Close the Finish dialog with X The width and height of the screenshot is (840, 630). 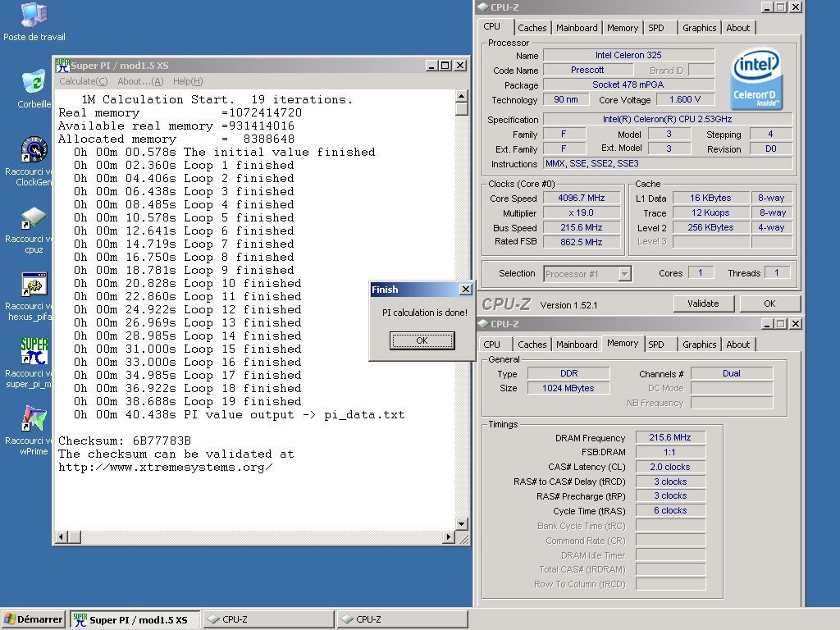point(466,290)
